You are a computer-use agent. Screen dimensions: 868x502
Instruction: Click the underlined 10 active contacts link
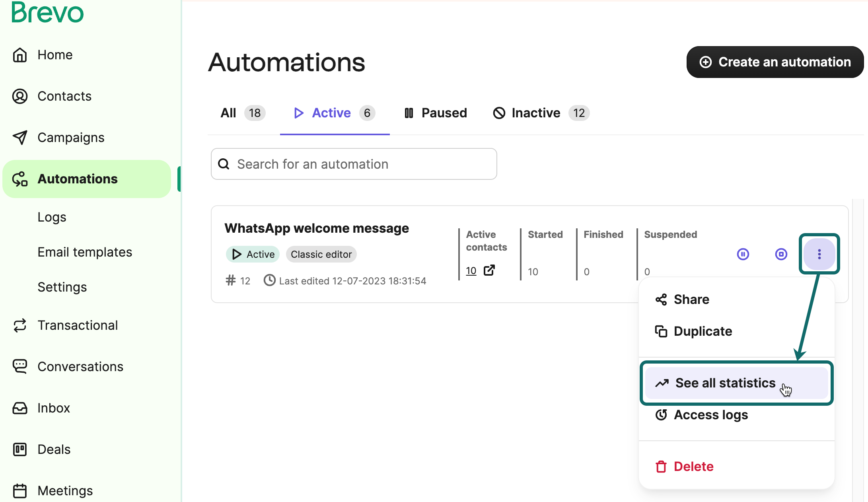471,270
